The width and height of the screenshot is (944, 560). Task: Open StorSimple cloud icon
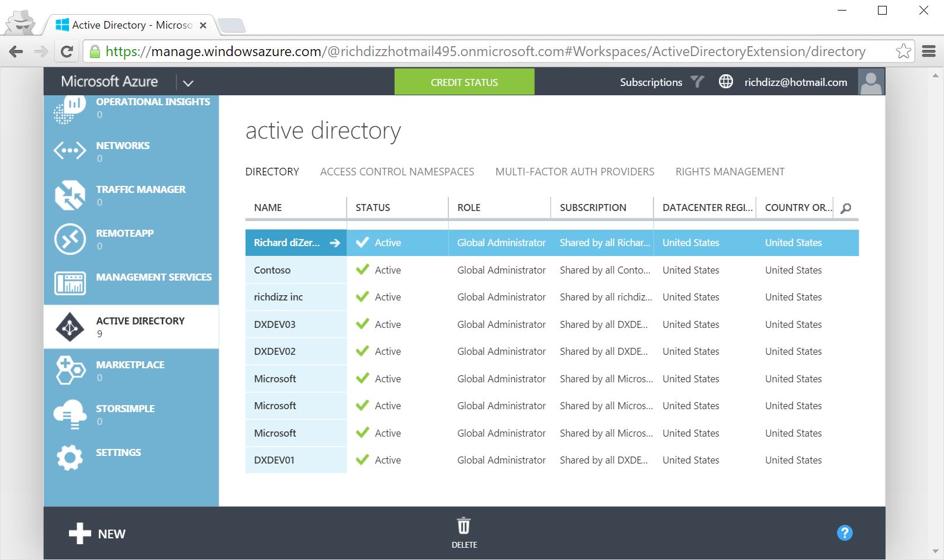[70, 414]
